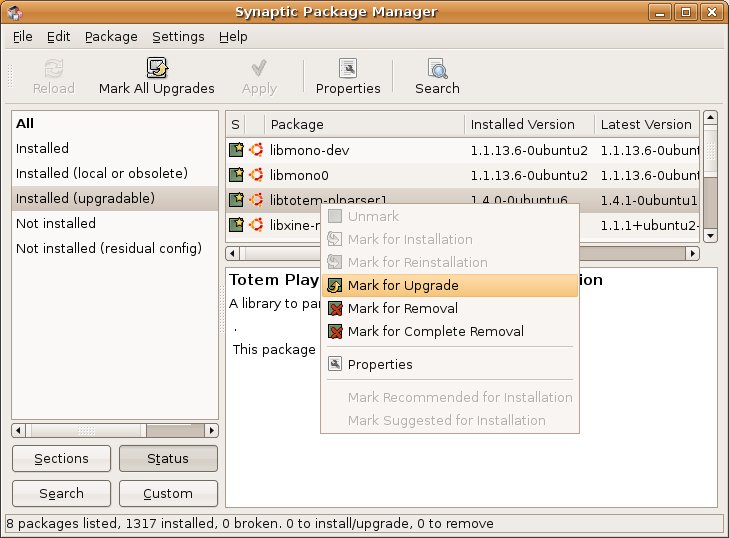This screenshot has height=538, width=729.
Task: Click the Mark for Complete Removal icon
Action: (335, 331)
